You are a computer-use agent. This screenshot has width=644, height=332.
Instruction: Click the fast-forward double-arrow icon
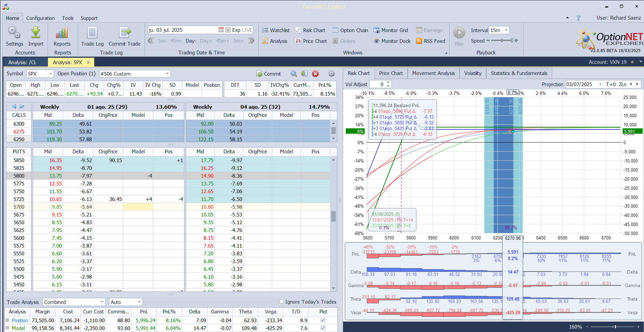pyautogui.click(x=251, y=41)
